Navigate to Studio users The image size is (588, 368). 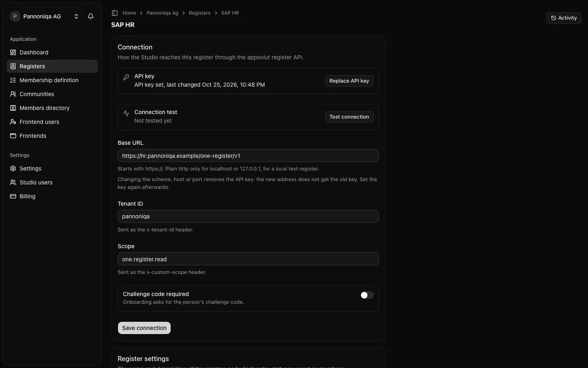pos(52,182)
